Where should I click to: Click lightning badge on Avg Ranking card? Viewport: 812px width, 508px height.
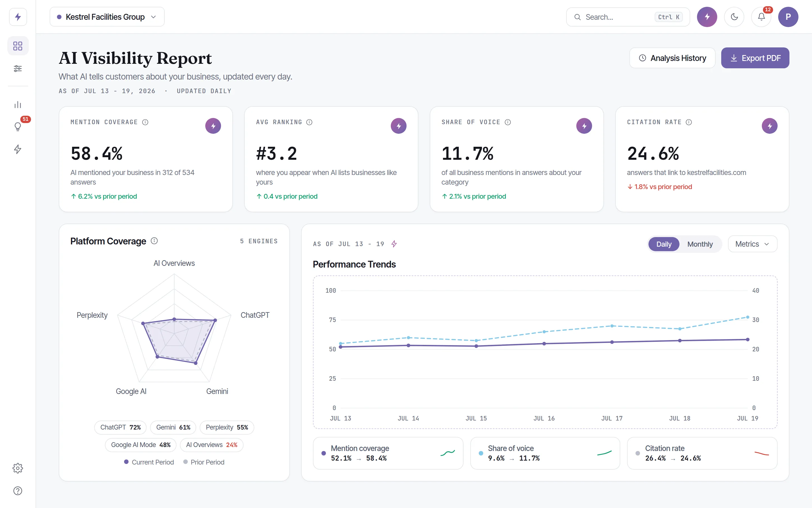tap(399, 126)
